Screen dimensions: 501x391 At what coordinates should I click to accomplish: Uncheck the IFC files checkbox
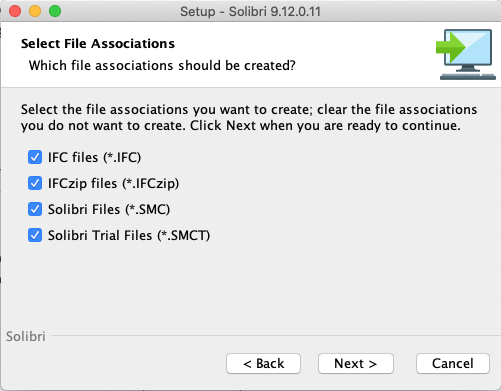[x=35, y=157]
